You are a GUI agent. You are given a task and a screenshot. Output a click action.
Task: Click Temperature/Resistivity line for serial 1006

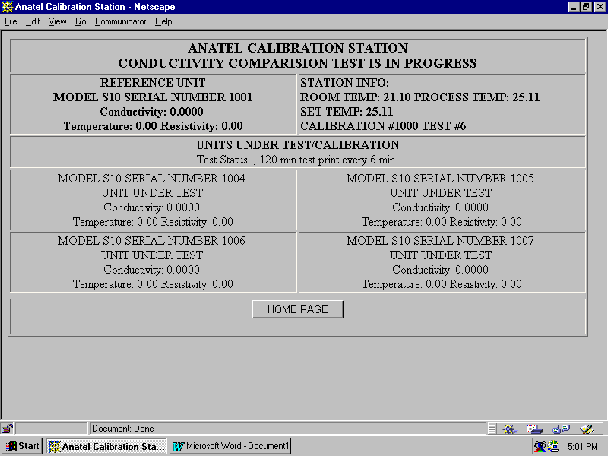153,284
